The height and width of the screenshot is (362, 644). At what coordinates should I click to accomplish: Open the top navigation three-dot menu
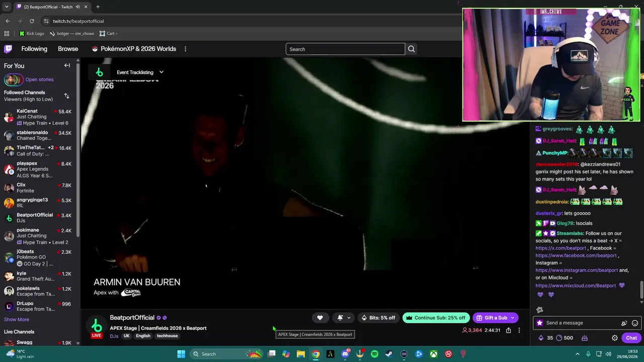185,49
